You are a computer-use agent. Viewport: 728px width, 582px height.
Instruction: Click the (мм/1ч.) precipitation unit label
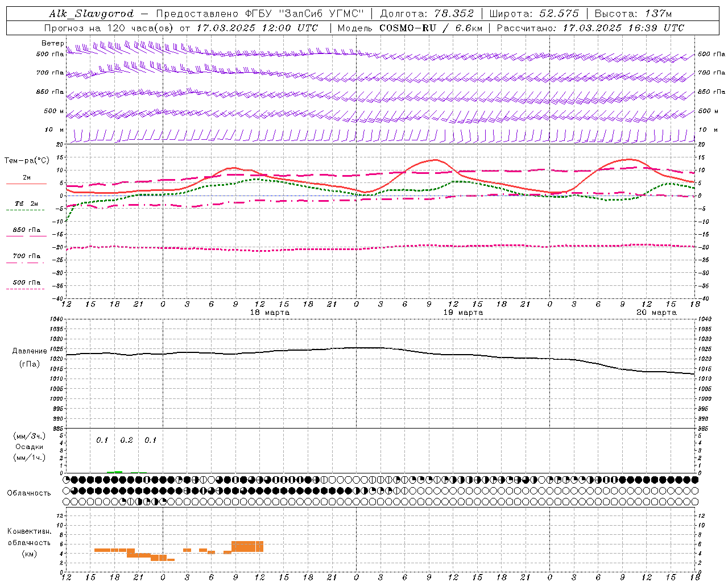[30, 458]
